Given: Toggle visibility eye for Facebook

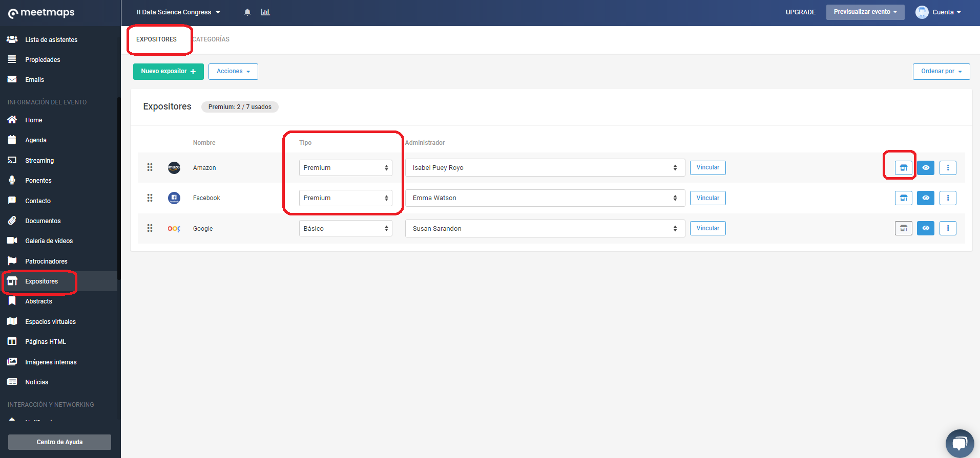Looking at the screenshot, I should pyautogui.click(x=925, y=198).
